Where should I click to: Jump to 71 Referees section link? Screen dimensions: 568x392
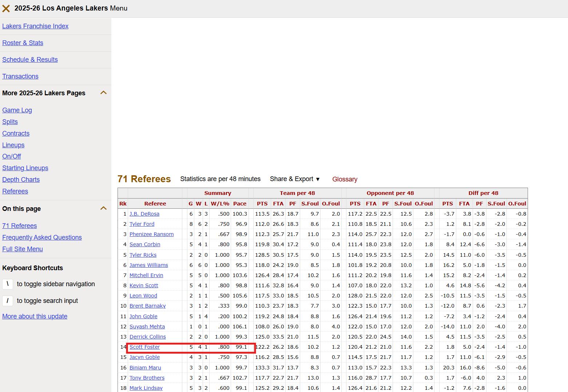coord(19,226)
